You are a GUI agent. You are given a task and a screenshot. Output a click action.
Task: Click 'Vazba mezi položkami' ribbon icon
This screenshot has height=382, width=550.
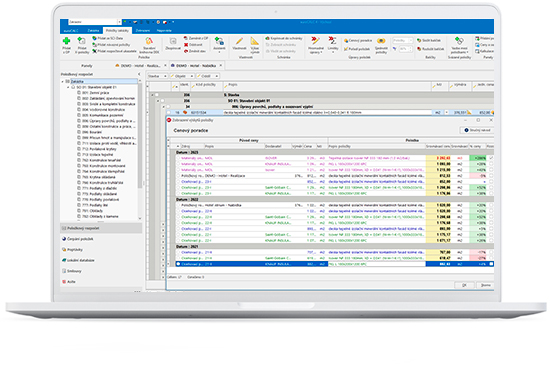[x=459, y=45]
